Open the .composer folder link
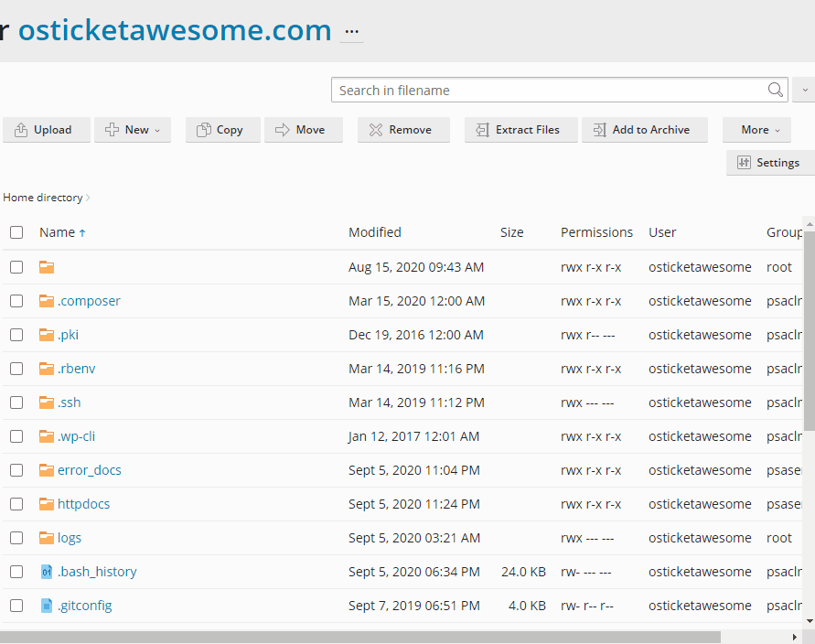The width and height of the screenshot is (815, 644). (89, 301)
